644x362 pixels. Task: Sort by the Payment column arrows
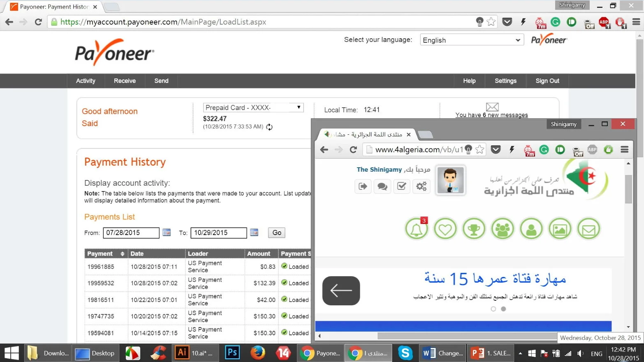122,254
